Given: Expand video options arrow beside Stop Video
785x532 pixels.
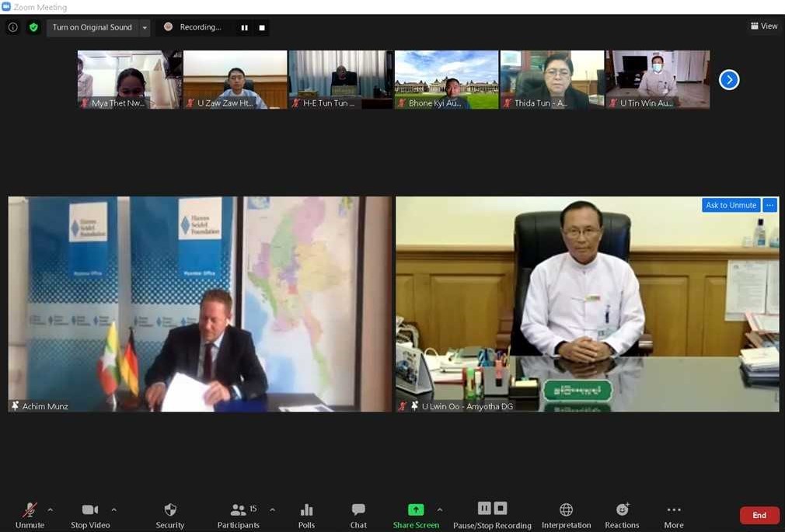Looking at the screenshot, I should (114, 509).
